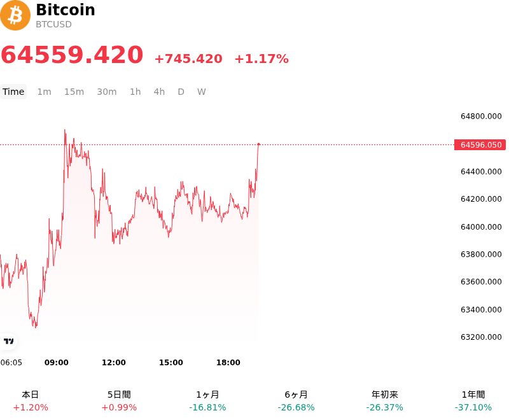Select the 1年間 -37.10% range
The height and width of the screenshot is (420, 509).
[x=473, y=401]
